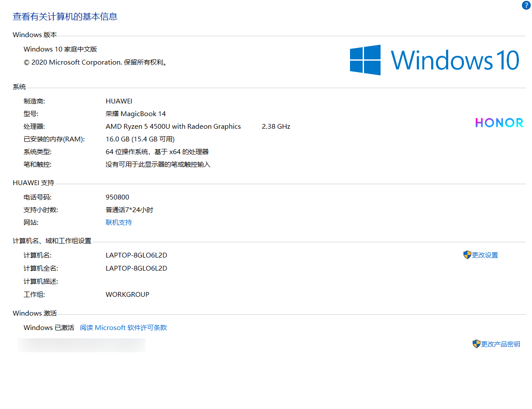Click the support hours 普通话7*24小时
532x409 pixels.
(x=129, y=210)
